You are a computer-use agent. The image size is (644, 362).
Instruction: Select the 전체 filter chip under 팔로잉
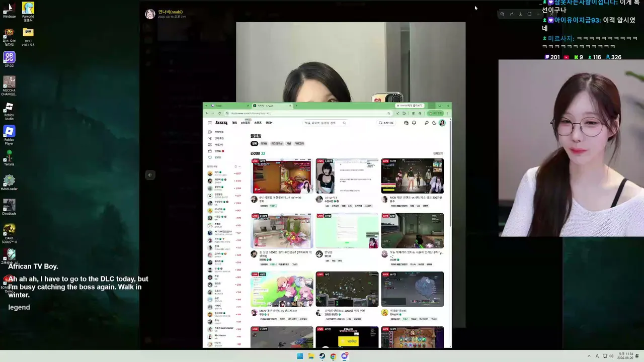coord(255,144)
